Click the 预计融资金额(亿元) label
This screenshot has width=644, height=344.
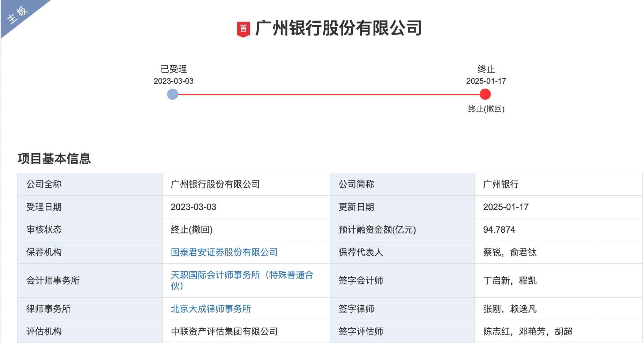(x=377, y=230)
